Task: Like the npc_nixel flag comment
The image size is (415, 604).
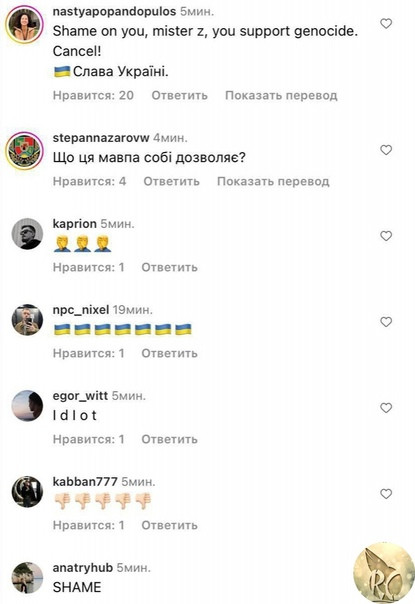Action: point(386,322)
